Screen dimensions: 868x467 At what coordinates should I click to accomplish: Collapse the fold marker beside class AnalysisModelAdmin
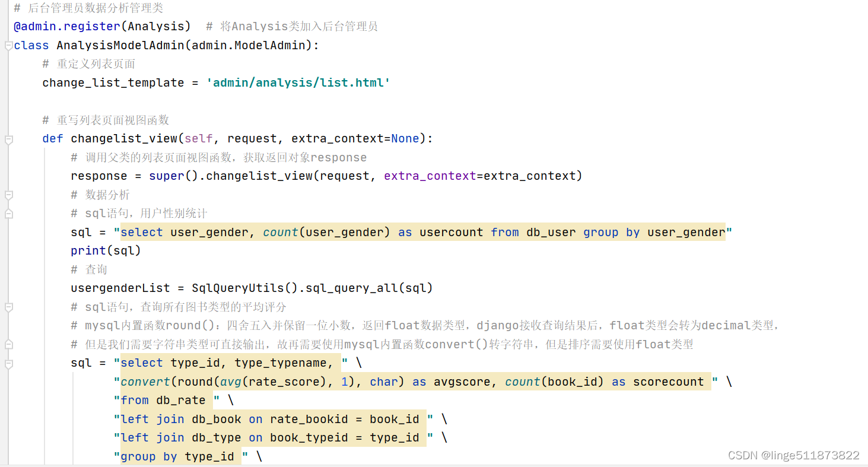pos(8,46)
